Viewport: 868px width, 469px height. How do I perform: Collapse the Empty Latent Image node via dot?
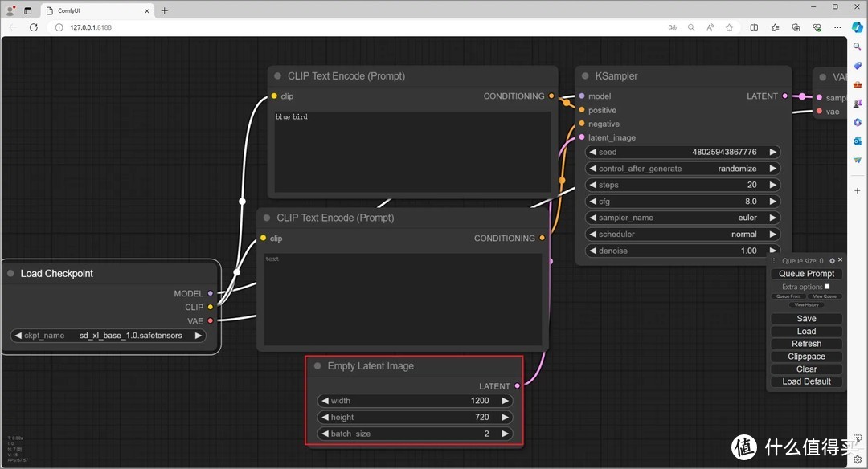coord(317,365)
